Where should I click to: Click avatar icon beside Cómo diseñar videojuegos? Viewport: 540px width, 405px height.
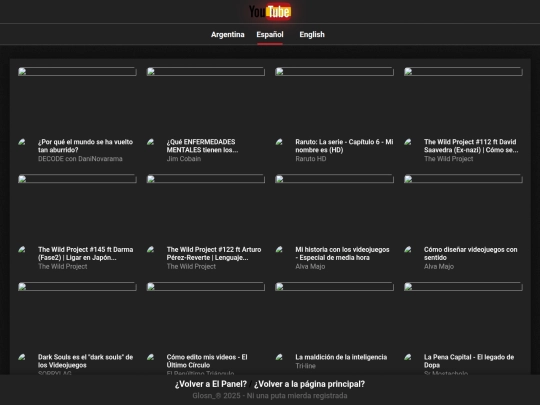tap(408, 249)
